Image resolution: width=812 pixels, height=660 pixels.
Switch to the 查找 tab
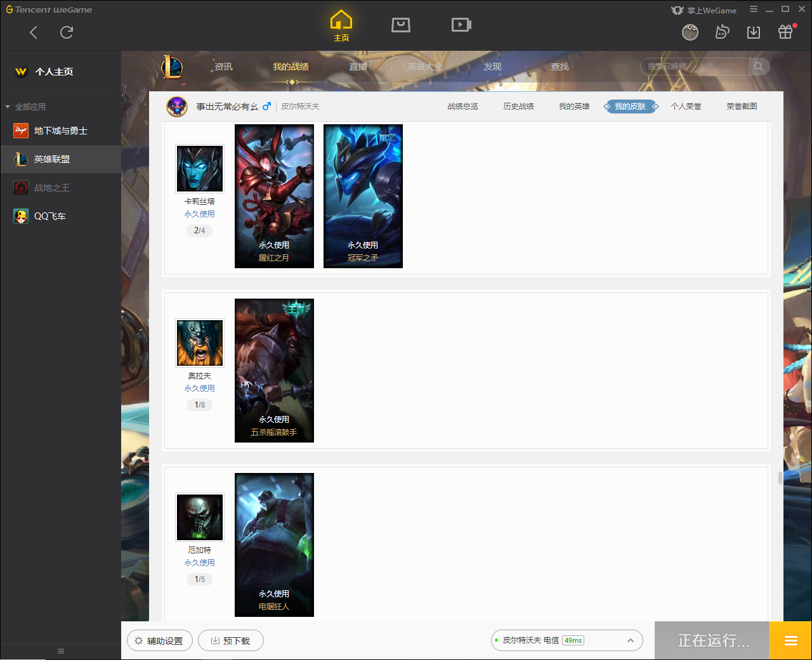560,67
